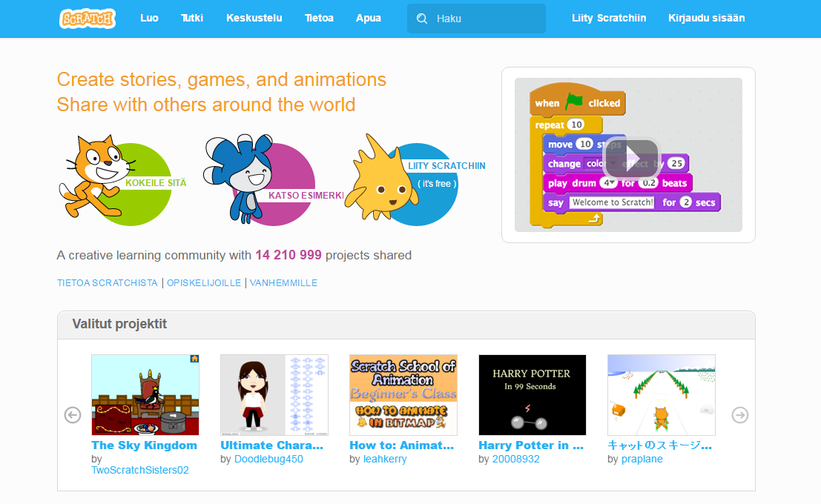Open the Harry Potter in 99 Seconds thumbnail

point(533,395)
